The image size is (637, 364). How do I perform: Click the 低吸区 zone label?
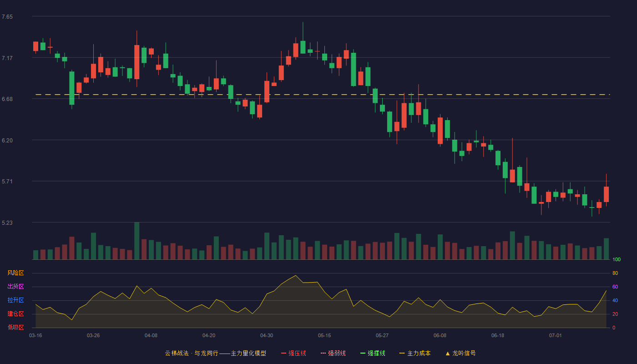(x=15, y=328)
